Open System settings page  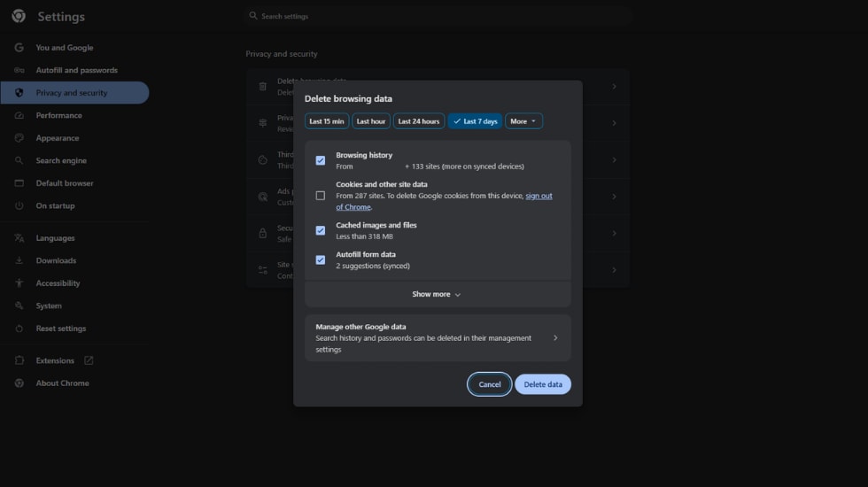point(74,305)
